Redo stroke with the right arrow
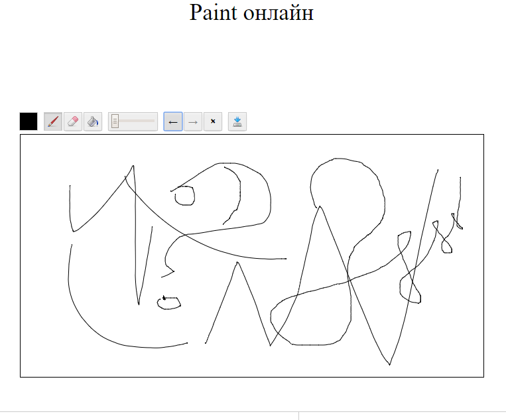The image size is (506, 420). coord(193,121)
